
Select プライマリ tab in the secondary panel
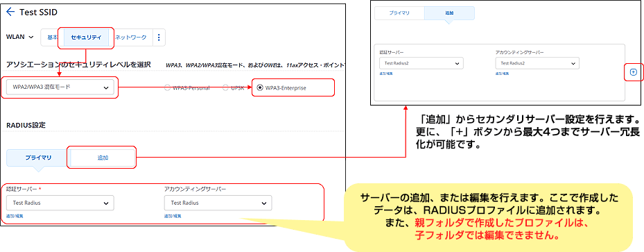(399, 12)
